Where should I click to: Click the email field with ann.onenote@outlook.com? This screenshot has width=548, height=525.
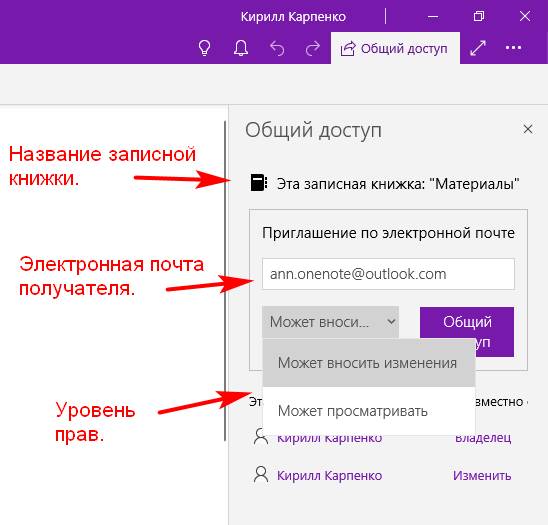click(388, 274)
